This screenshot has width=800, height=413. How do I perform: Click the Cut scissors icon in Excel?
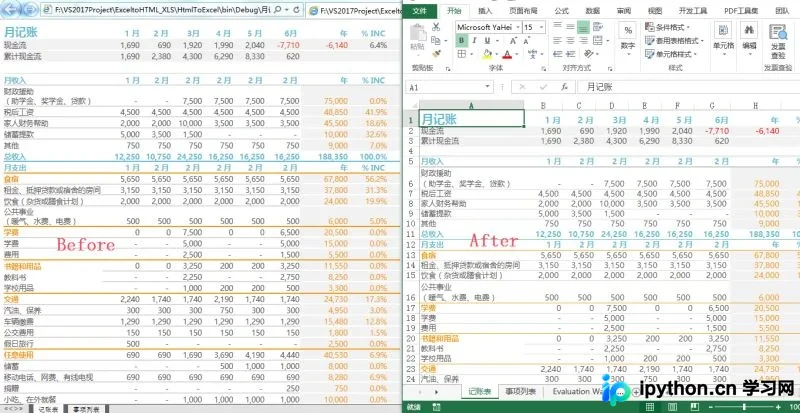(x=436, y=27)
